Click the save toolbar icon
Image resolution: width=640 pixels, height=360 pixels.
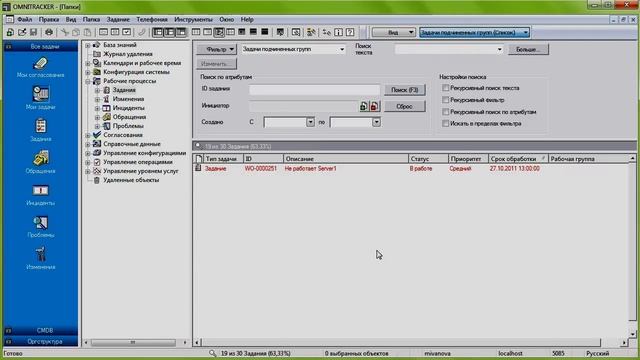point(34,32)
